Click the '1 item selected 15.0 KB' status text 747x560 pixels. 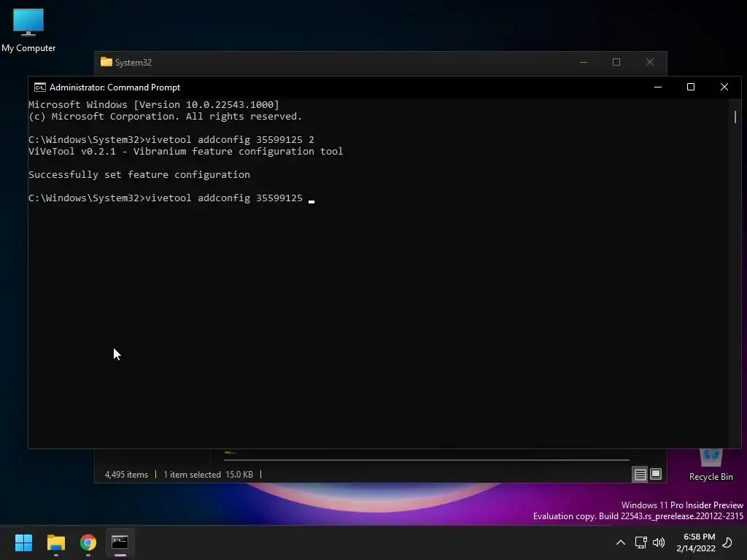tap(208, 474)
